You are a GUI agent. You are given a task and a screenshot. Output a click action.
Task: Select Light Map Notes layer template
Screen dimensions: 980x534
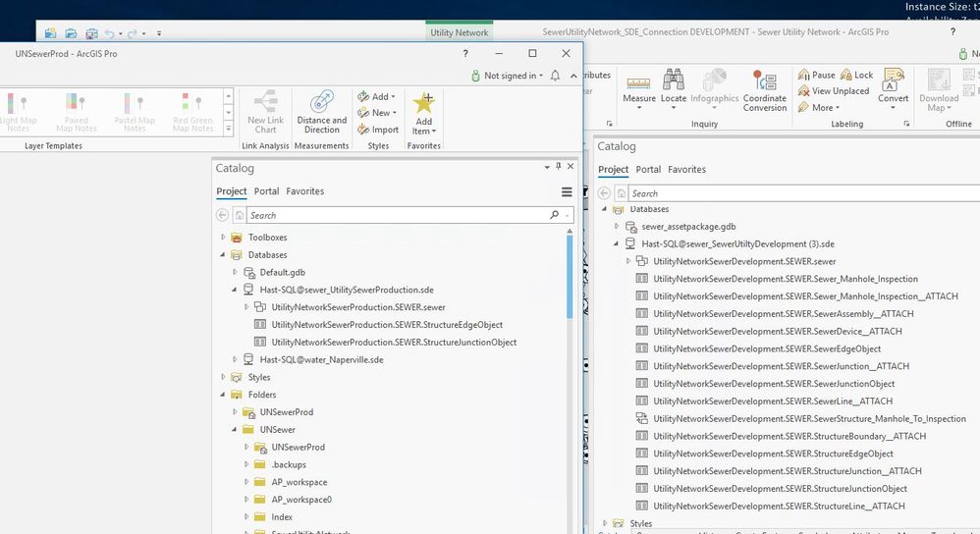pos(18,113)
